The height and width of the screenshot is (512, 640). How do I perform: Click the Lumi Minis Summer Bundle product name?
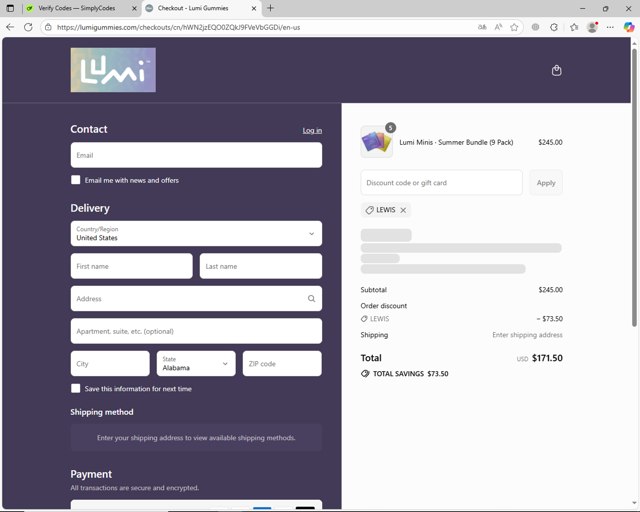click(456, 142)
